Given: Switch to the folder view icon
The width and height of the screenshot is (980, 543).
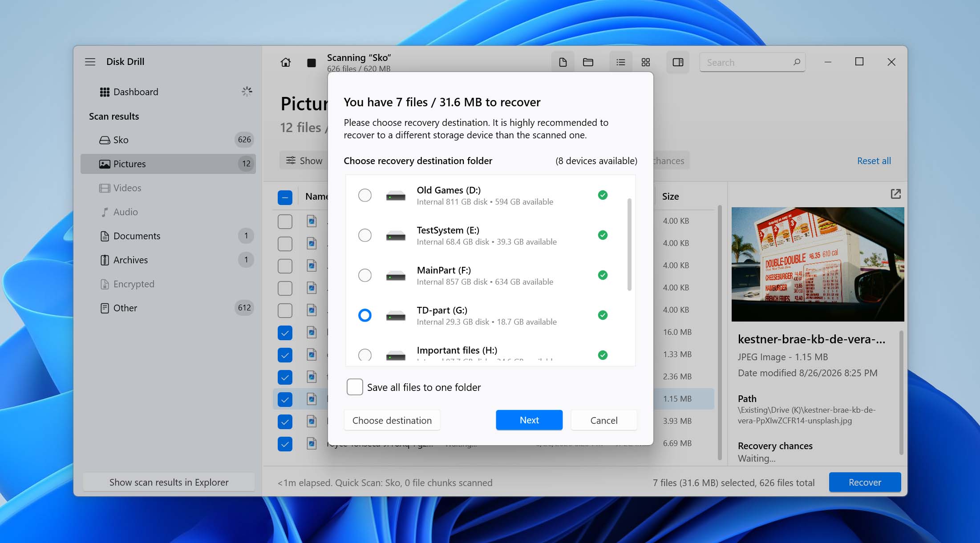Looking at the screenshot, I should click(588, 62).
